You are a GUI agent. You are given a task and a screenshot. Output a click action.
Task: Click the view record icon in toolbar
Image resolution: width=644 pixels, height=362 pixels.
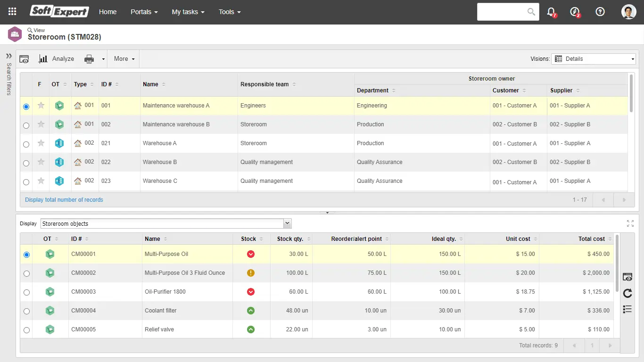click(x=24, y=59)
